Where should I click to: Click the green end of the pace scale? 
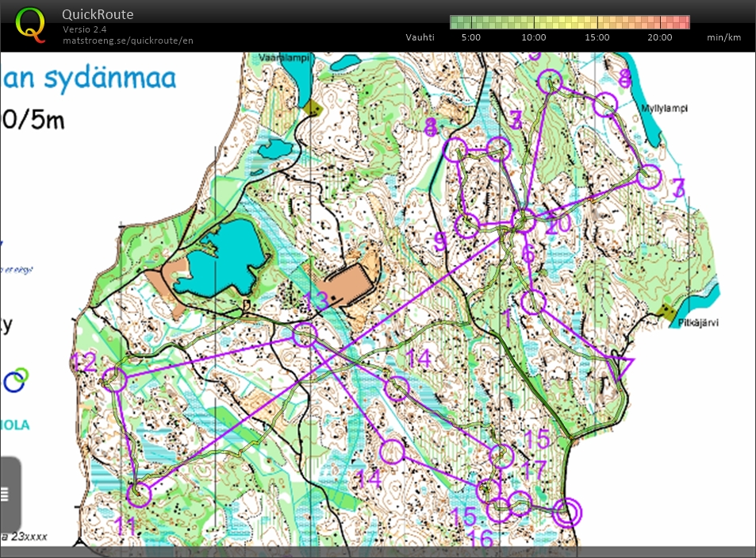point(455,22)
